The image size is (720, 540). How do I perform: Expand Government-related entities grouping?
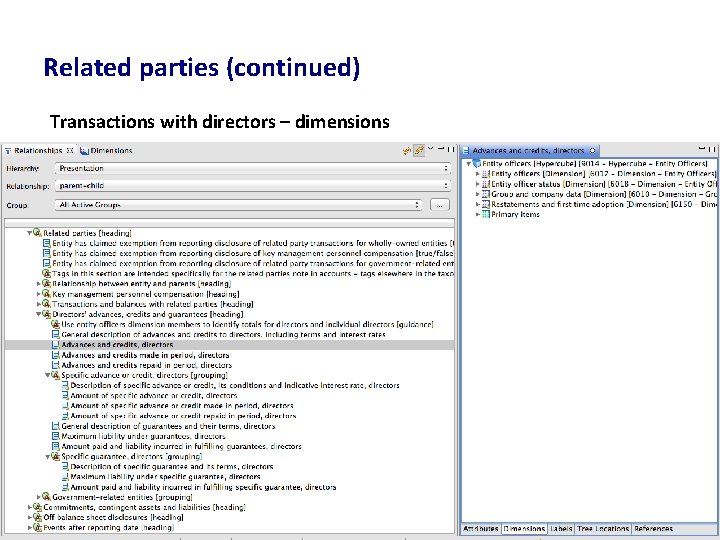pos(39,497)
